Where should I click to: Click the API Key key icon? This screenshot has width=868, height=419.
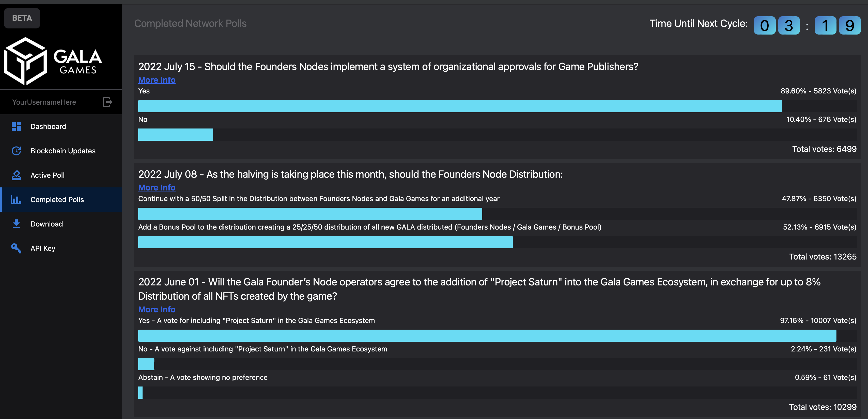pos(16,248)
